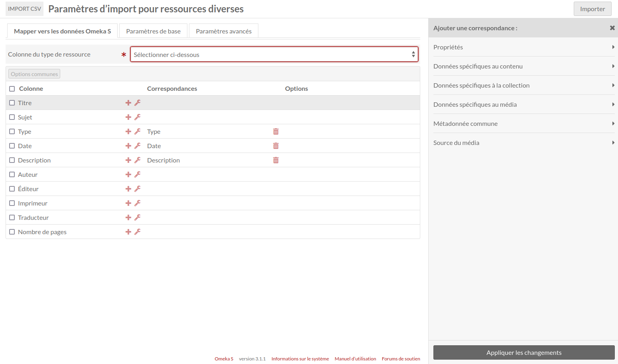Add a mapping for the Date column
618x364 pixels.
coord(128,146)
